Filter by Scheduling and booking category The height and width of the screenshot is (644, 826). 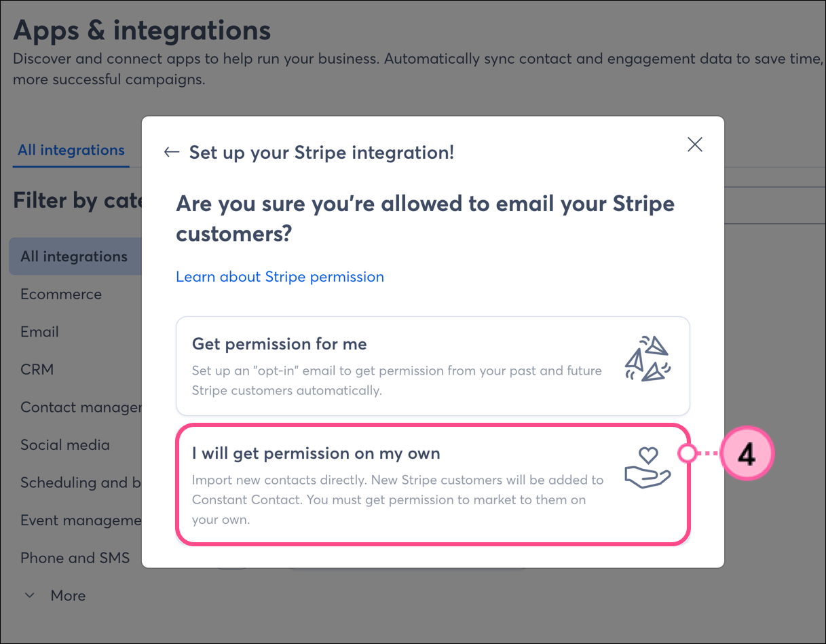coord(81,482)
